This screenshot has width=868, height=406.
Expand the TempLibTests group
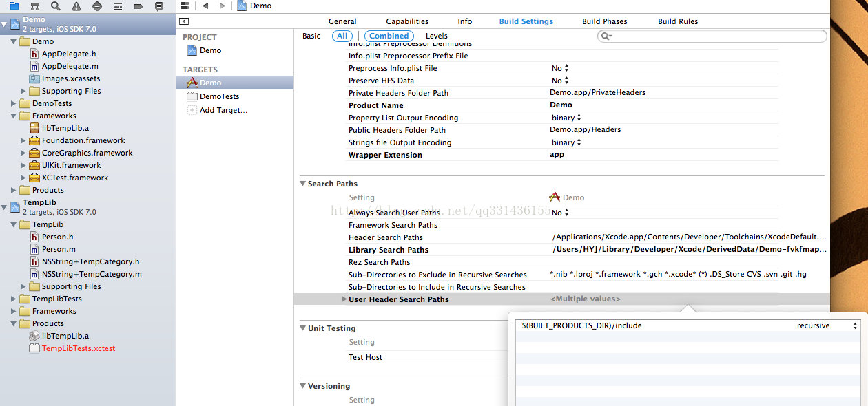pos(14,299)
